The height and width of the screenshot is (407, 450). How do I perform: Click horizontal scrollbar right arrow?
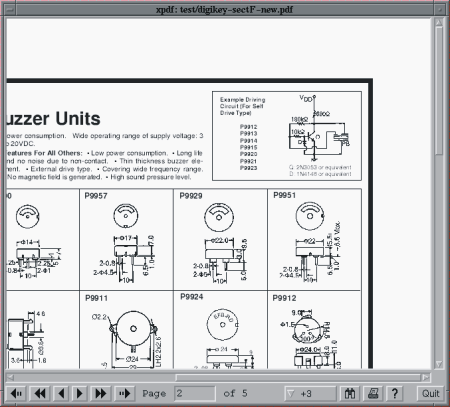pyautogui.click(x=426, y=377)
